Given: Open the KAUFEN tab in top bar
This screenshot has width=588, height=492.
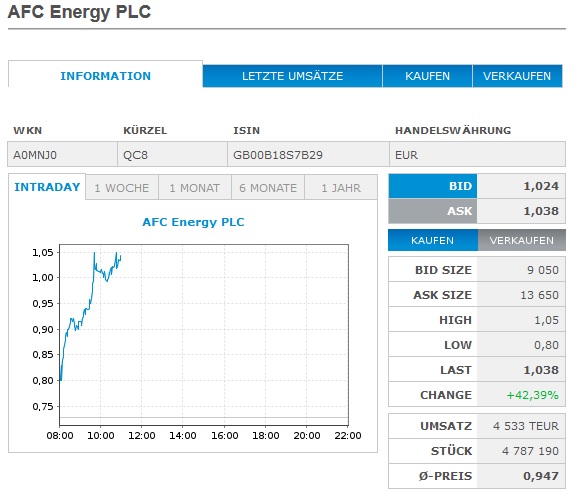Looking at the screenshot, I should click(428, 76).
